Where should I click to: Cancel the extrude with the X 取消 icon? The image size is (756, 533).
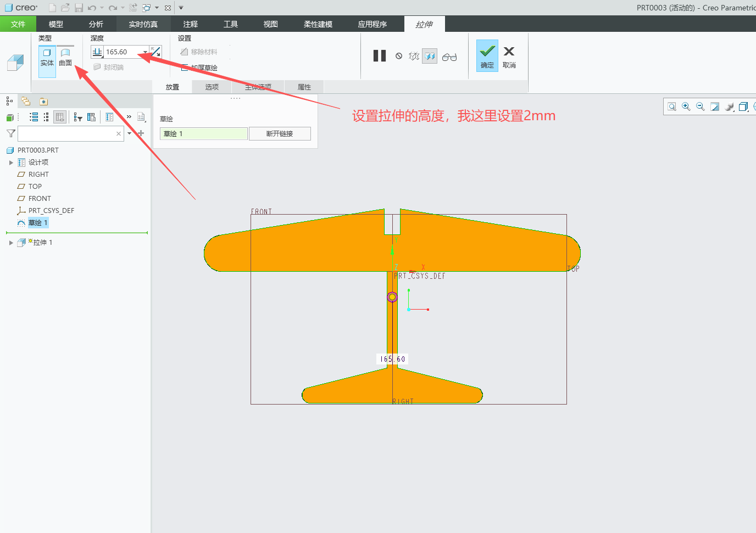click(509, 55)
